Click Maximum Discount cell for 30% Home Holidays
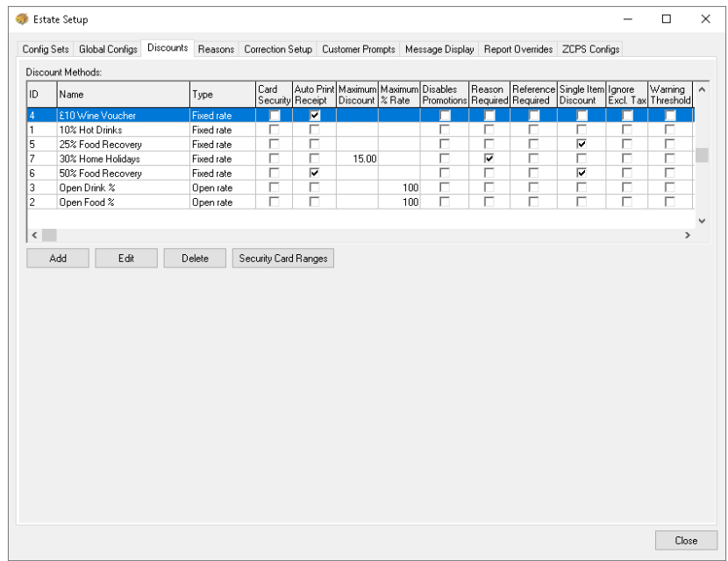This screenshot has width=728, height=561. point(357,159)
